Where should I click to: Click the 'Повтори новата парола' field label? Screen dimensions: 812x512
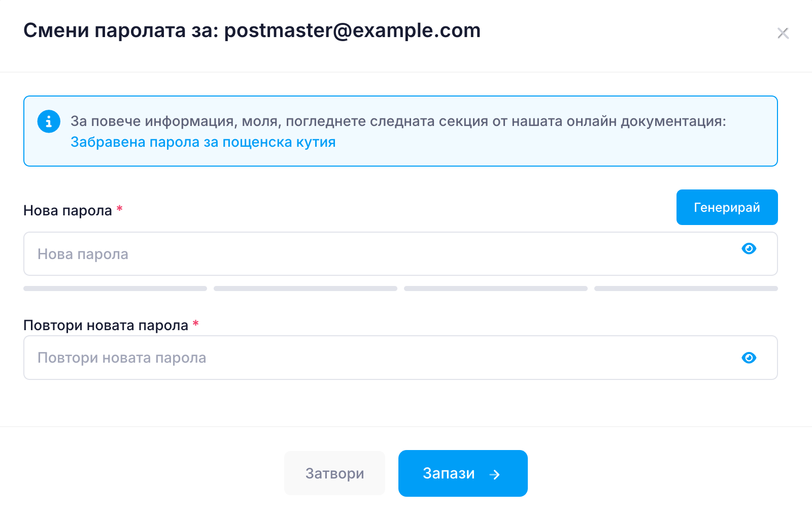pyautogui.click(x=106, y=326)
